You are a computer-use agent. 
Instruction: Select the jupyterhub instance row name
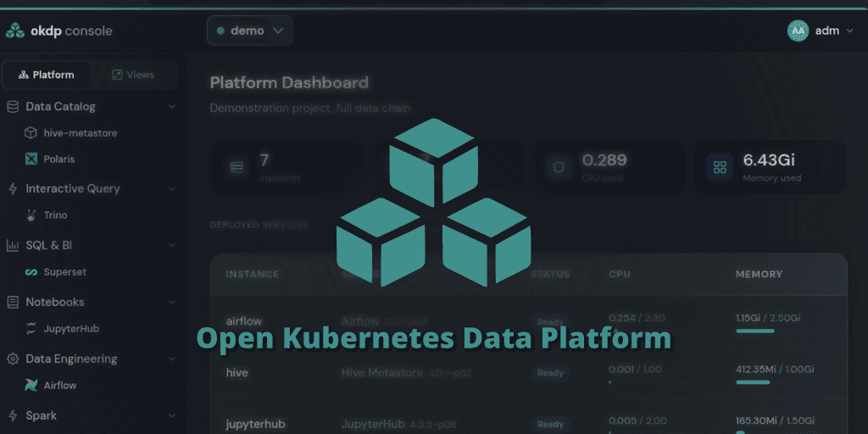[255, 425]
